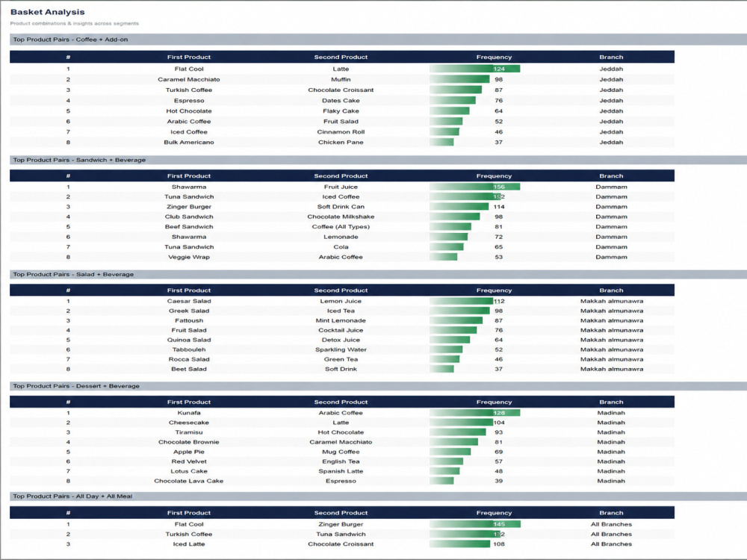
Task: Select the 'Detox Juice' cell
Action: 341,340
